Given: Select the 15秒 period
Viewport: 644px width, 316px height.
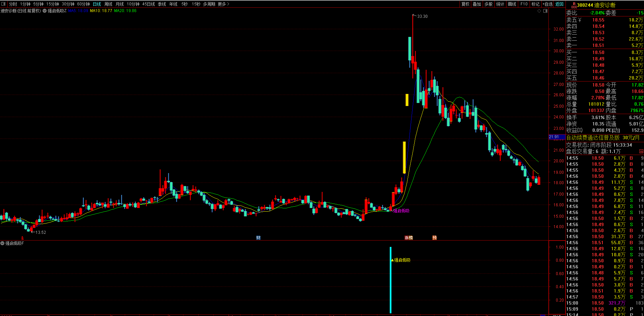Looking at the screenshot, I should (x=196, y=4).
